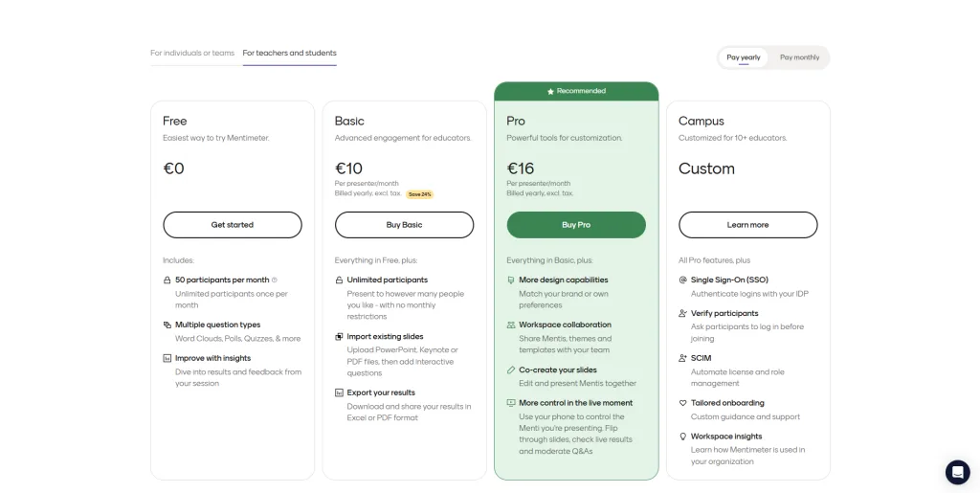This screenshot has width=980, height=493.
Task: Switch to For individuals or teams tab
Action: tap(192, 54)
